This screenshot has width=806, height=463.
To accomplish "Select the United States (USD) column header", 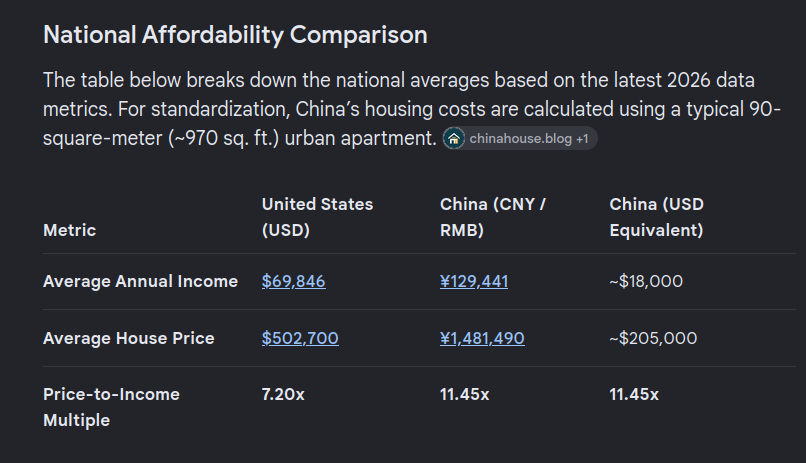I will [317, 217].
